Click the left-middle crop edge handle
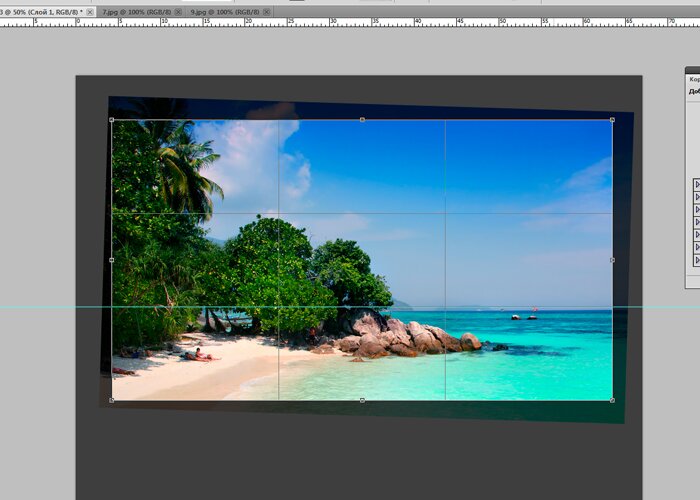 pos(112,260)
